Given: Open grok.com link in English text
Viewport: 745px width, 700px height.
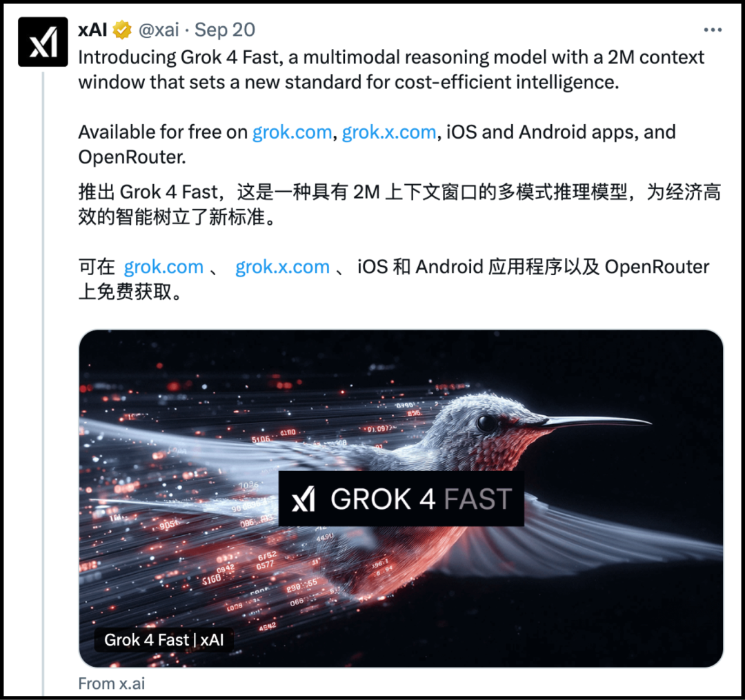Looking at the screenshot, I should click(292, 132).
